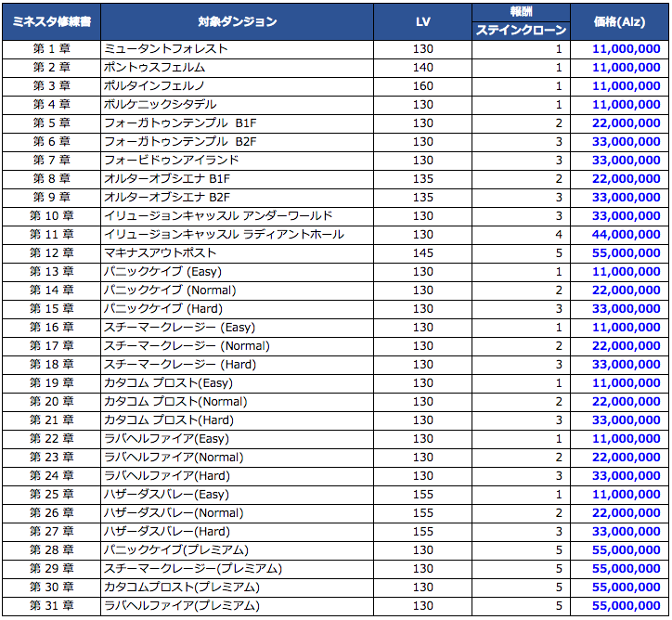The height and width of the screenshot is (620, 672).
Task: Select カタコム プロスト(Easy) cell
Action: (x=237, y=383)
